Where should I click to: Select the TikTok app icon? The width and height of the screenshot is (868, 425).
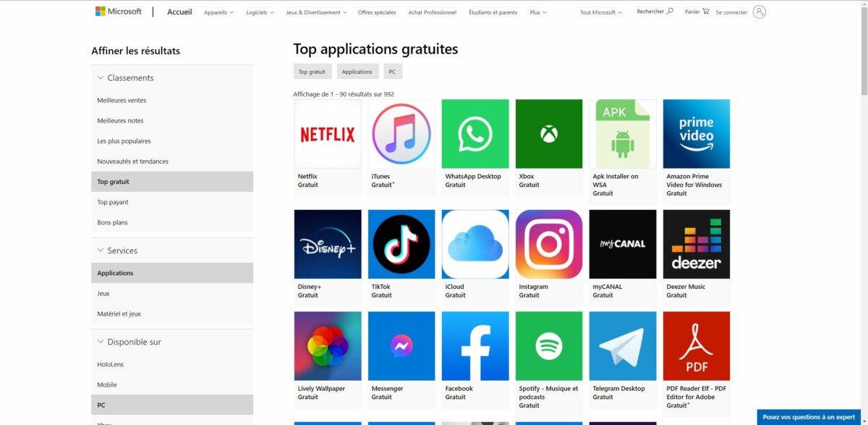click(x=401, y=244)
